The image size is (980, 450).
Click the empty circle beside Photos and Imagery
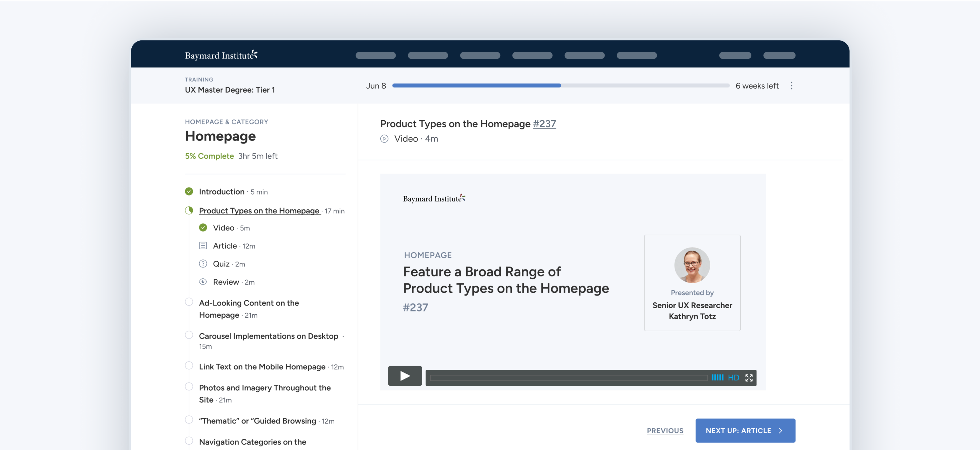pyautogui.click(x=189, y=387)
